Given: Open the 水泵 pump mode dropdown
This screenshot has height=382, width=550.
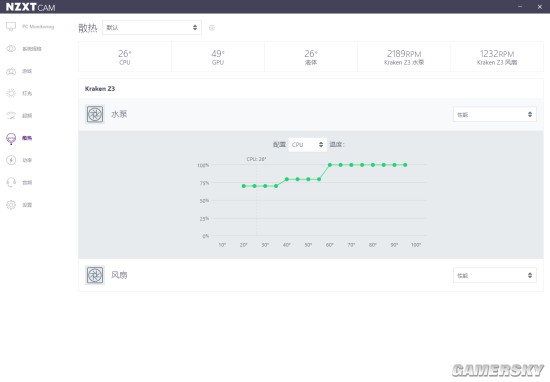Looking at the screenshot, I should (495, 114).
